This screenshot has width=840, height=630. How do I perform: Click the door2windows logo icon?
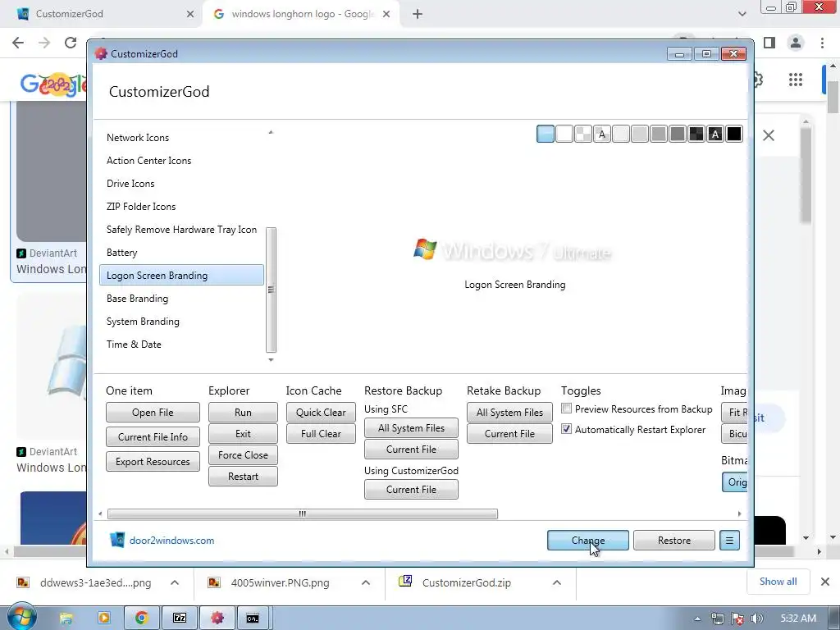pyautogui.click(x=116, y=540)
